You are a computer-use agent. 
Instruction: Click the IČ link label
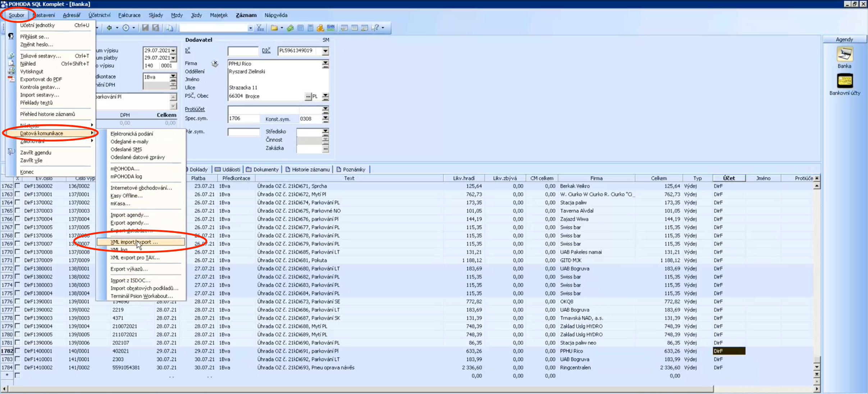click(188, 50)
